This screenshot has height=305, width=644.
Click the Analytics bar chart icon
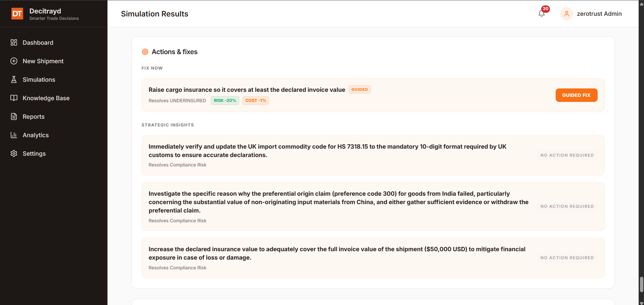click(x=14, y=135)
